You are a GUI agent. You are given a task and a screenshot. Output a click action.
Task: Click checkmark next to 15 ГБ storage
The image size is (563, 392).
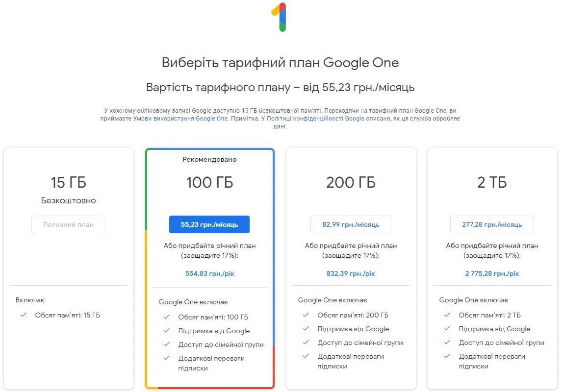23,315
